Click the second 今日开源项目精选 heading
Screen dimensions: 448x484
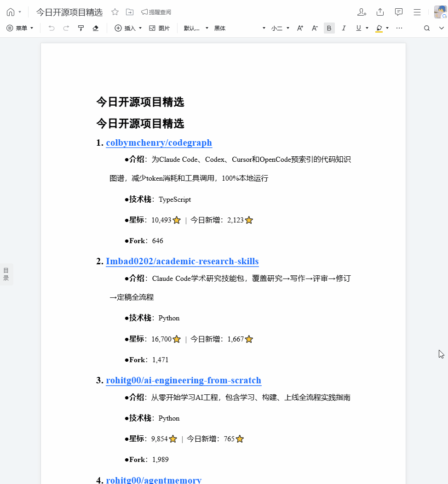(x=140, y=124)
